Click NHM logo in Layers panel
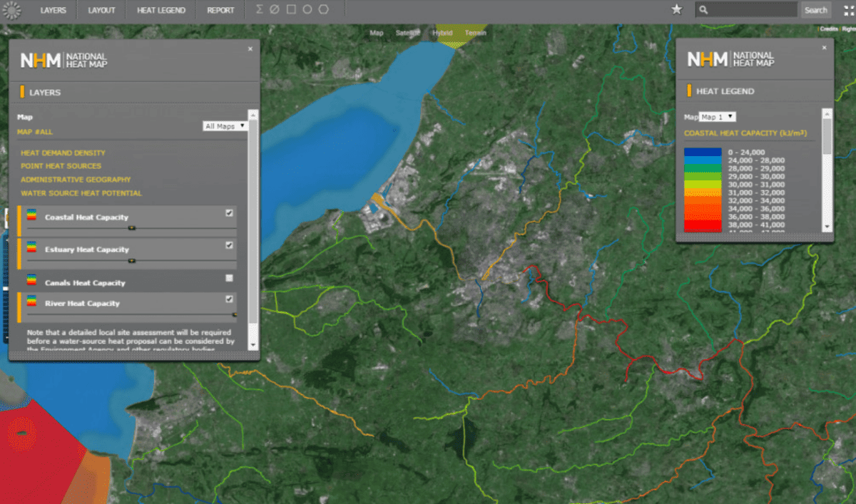Image resolution: width=856 pixels, height=504 pixels. 63,61
